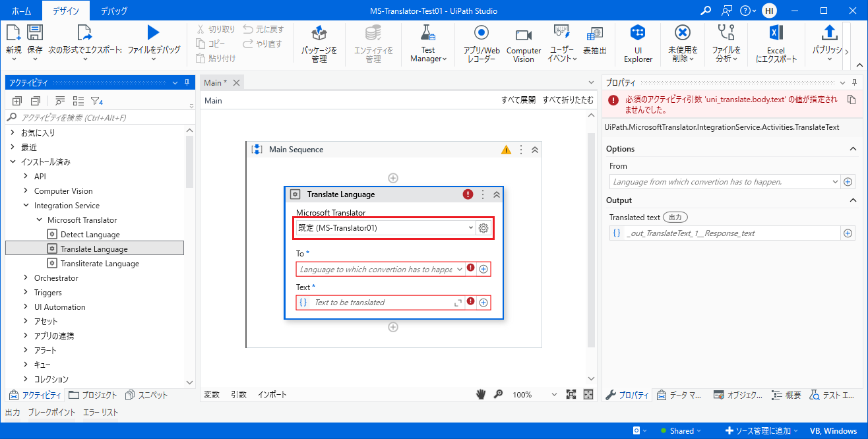Viewport: 868px width, 439px height.
Task: Click Remove Unused (未使用を削除) icon
Action: coord(683,33)
